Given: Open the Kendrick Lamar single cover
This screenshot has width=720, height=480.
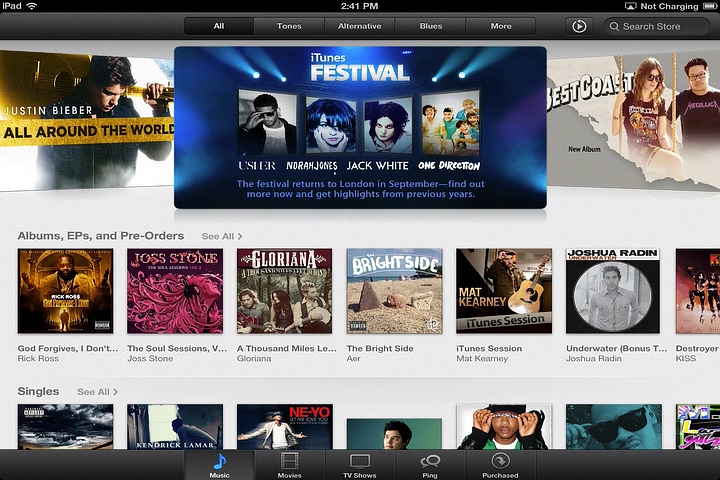Looking at the screenshot, I should (x=175, y=427).
